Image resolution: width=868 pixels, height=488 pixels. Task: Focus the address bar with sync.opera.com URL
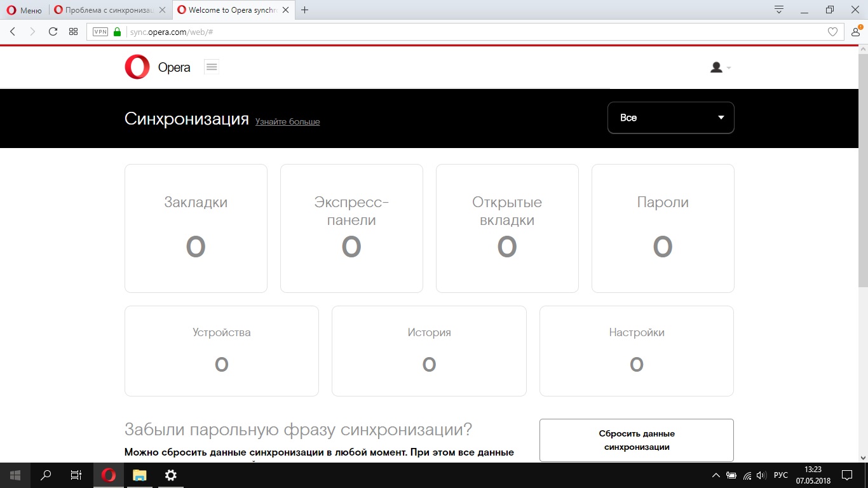click(x=465, y=32)
